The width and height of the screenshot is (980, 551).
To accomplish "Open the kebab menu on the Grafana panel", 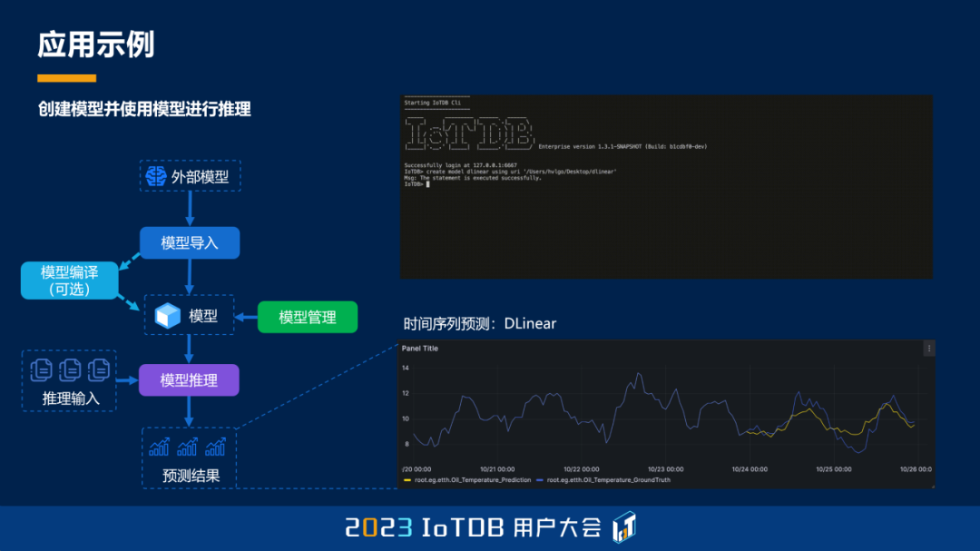I will [927, 348].
